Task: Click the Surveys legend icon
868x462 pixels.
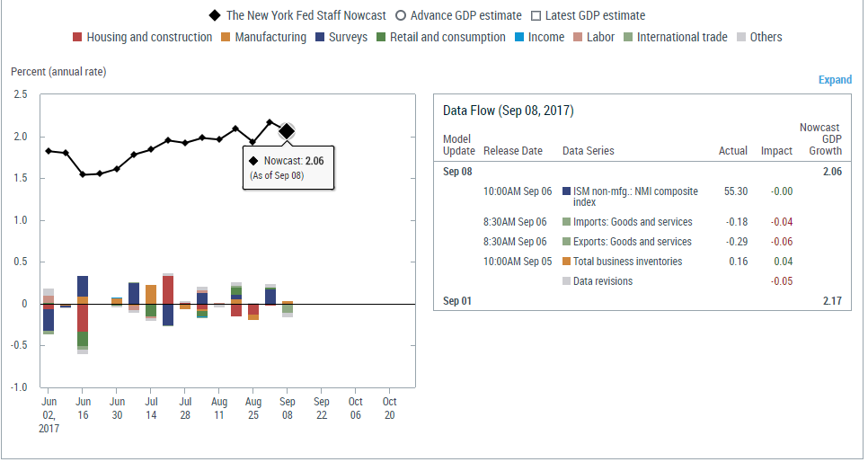Action: (x=320, y=38)
